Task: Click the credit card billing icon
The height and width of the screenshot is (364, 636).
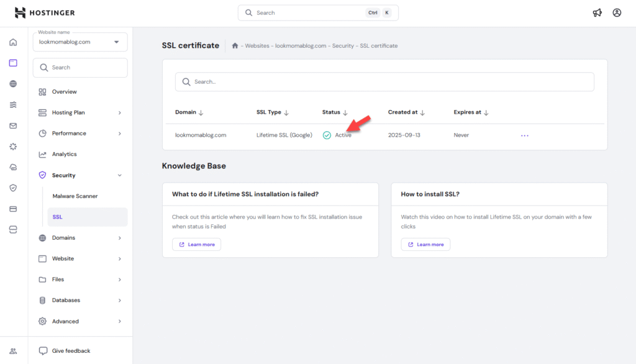Action: click(13, 209)
